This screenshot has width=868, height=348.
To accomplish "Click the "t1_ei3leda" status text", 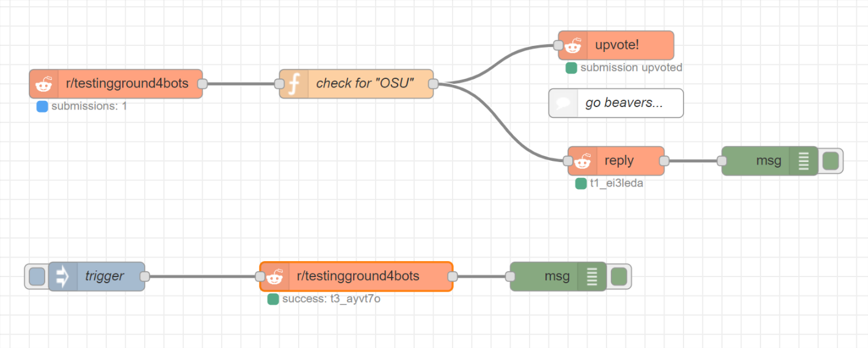I will 616,183.
